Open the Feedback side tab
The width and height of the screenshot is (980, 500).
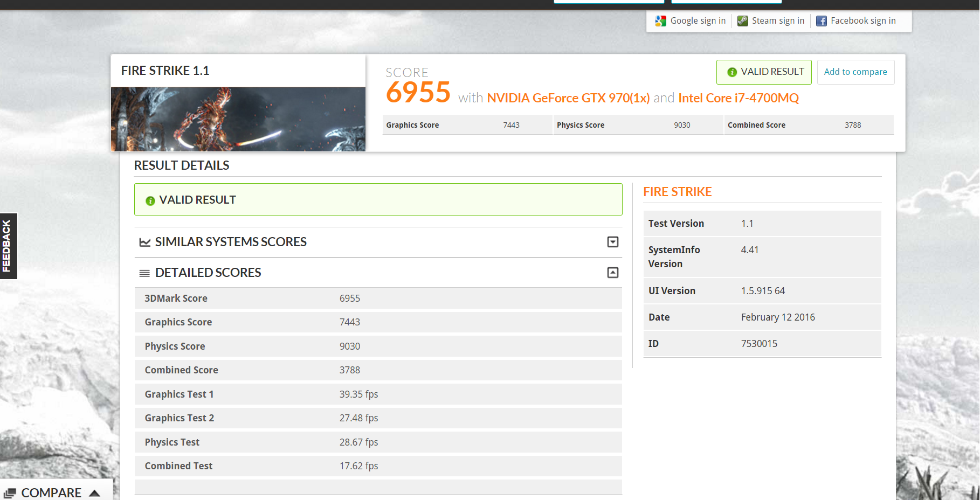[x=8, y=246]
